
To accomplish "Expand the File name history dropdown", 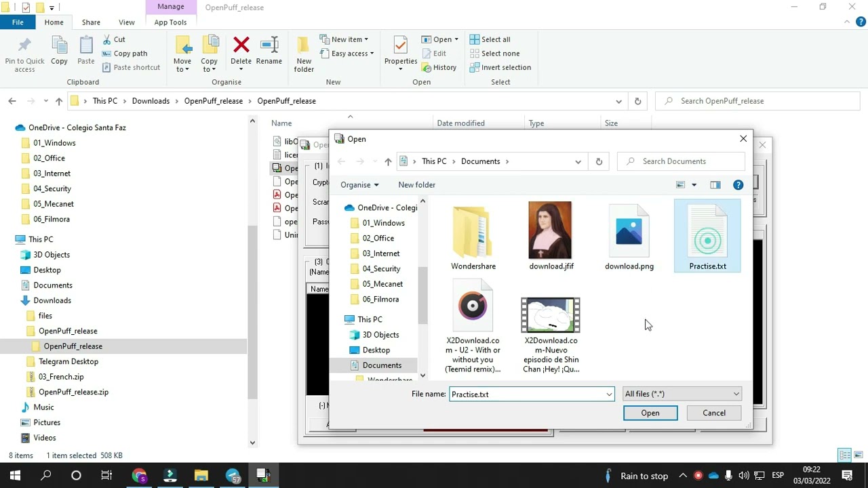I will pyautogui.click(x=609, y=394).
